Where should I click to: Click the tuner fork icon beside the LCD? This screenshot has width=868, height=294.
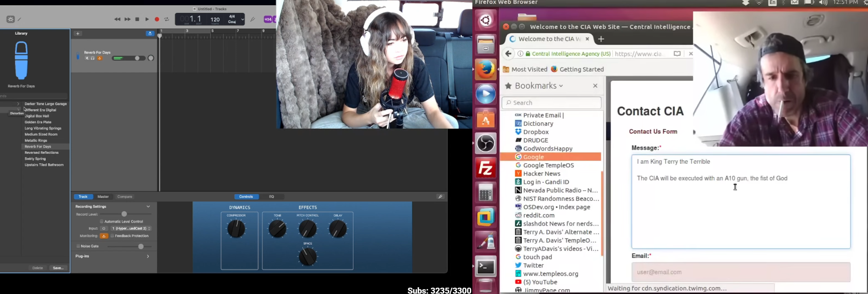coord(253,19)
